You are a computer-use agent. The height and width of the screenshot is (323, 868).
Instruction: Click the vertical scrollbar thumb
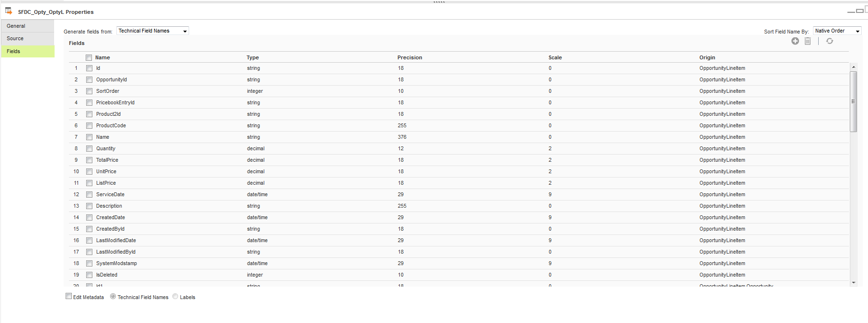[853, 101]
